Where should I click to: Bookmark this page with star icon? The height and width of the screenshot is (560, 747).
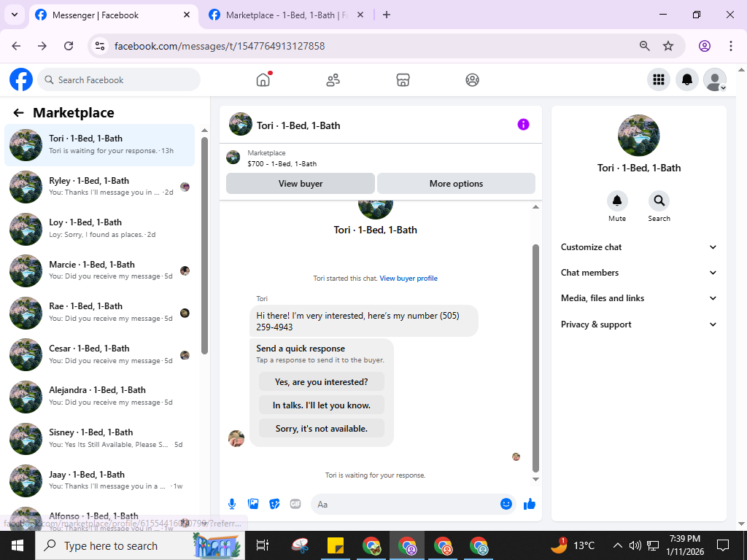pyautogui.click(x=668, y=46)
